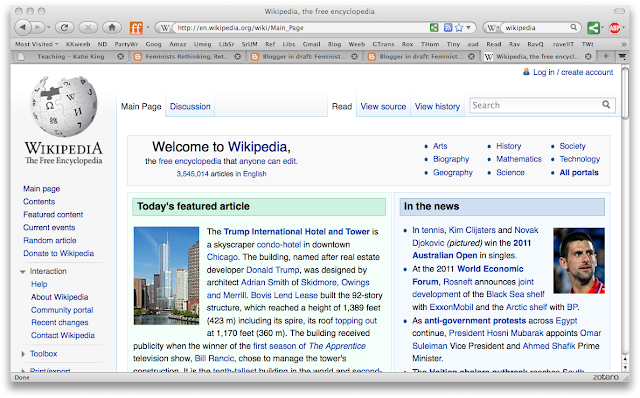Click Donate to Wikipedia link
This screenshot has width=640, height=398.
(58, 253)
